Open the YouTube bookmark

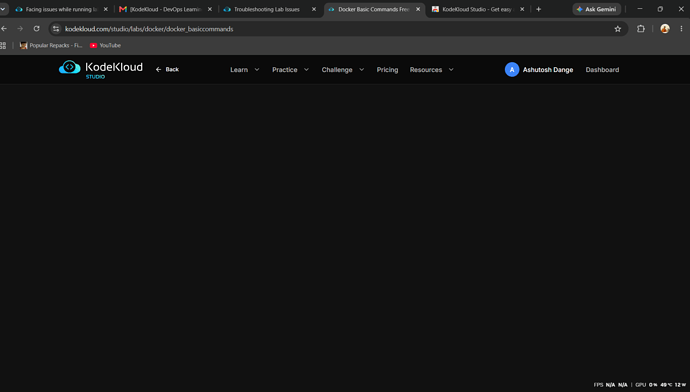105,45
